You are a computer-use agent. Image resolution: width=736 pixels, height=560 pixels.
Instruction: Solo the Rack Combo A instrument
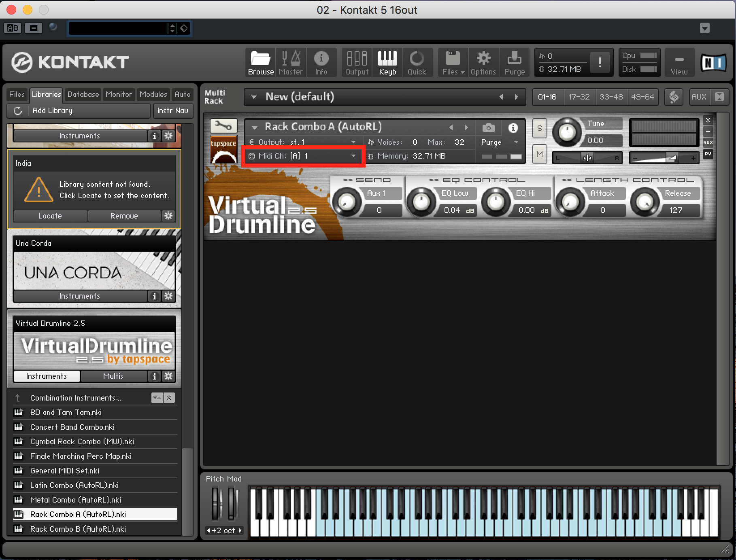[x=539, y=128]
